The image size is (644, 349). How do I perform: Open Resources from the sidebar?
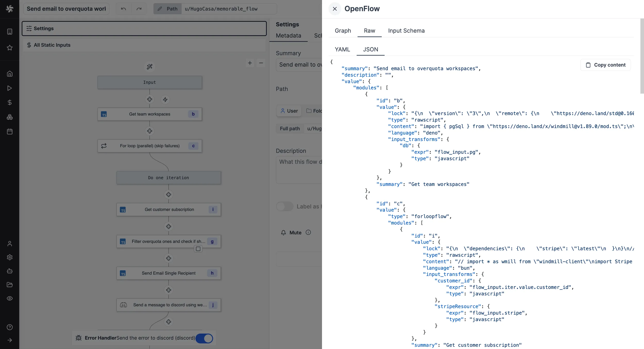click(x=10, y=117)
